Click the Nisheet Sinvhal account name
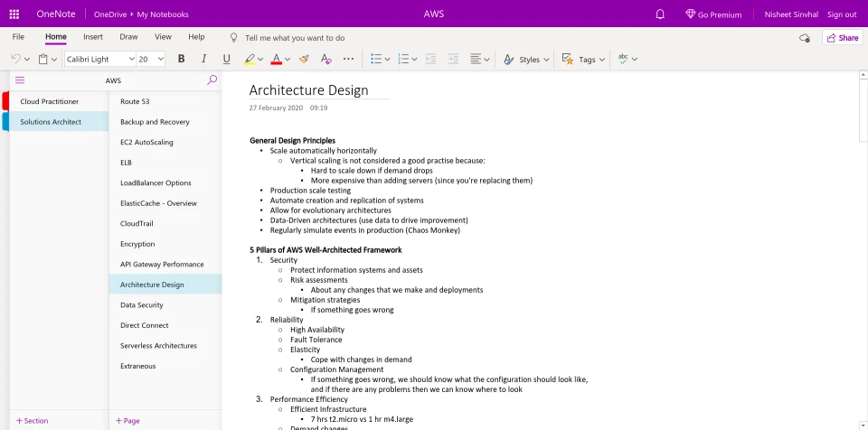This screenshot has width=868, height=430. tap(791, 14)
